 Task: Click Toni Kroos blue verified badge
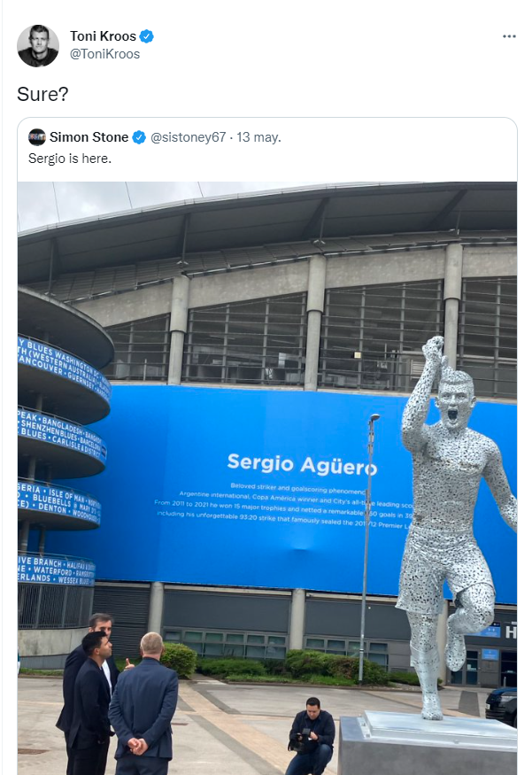[x=147, y=36]
